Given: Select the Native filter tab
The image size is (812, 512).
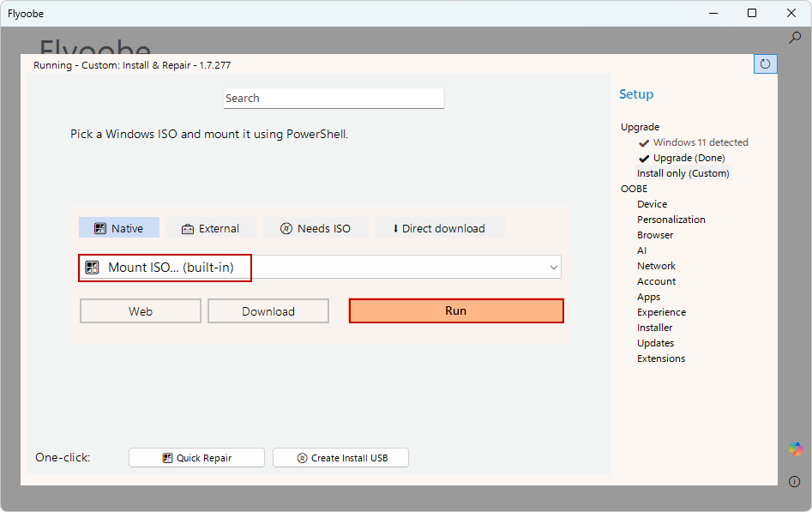Looking at the screenshot, I should click(x=119, y=228).
